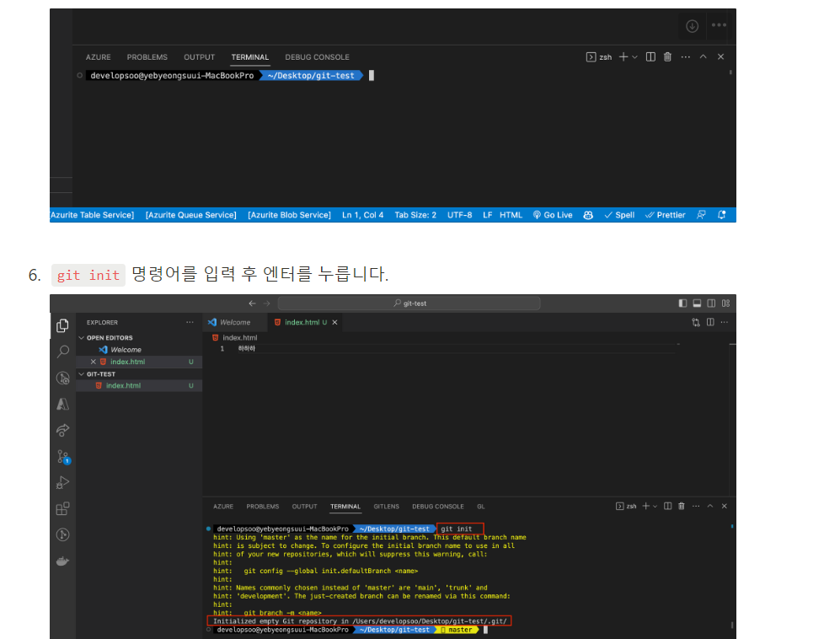The height and width of the screenshot is (639, 840).
Task: Open customize layout icon in title bar
Action: [726, 303]
